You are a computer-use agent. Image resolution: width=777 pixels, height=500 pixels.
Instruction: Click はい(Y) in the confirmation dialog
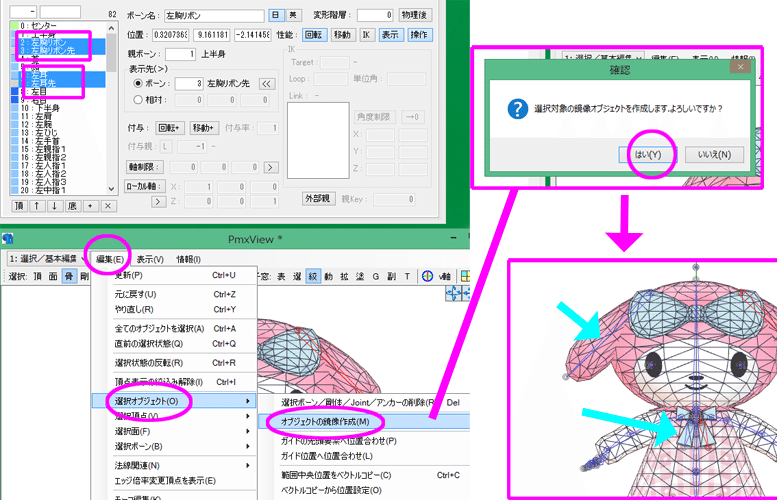point(648,155)
